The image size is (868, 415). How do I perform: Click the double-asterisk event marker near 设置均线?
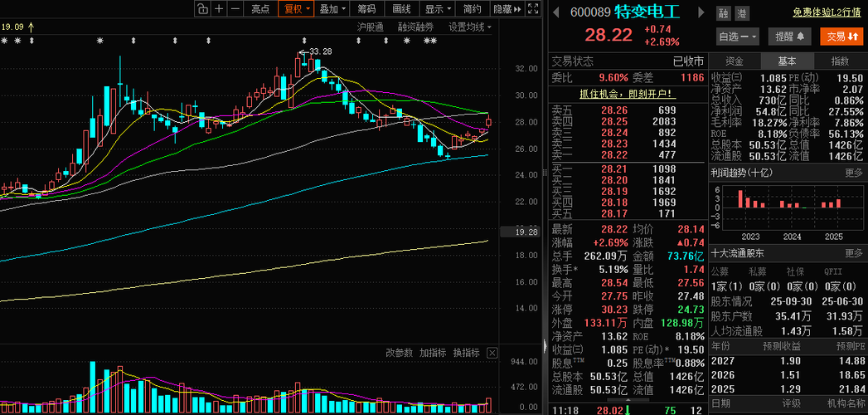coord(430,41)
